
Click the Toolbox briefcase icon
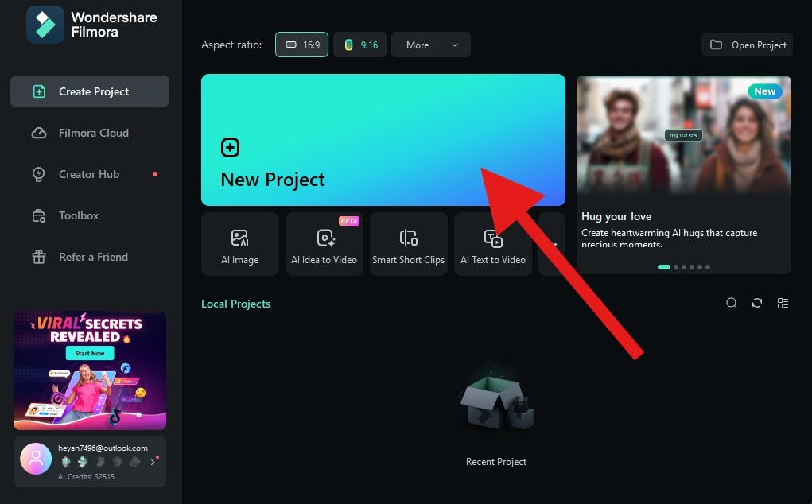pyautogui.click(x=39, y=215)
